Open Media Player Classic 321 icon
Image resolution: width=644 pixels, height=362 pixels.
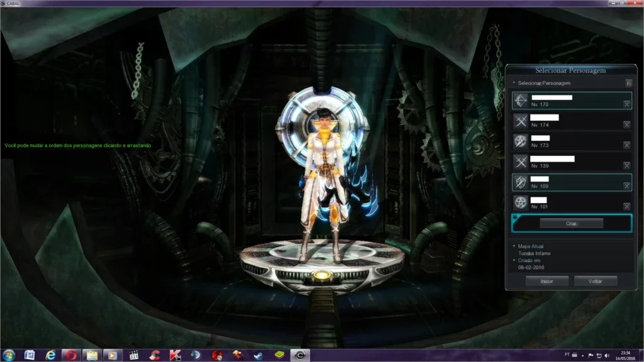click(134, 355)
